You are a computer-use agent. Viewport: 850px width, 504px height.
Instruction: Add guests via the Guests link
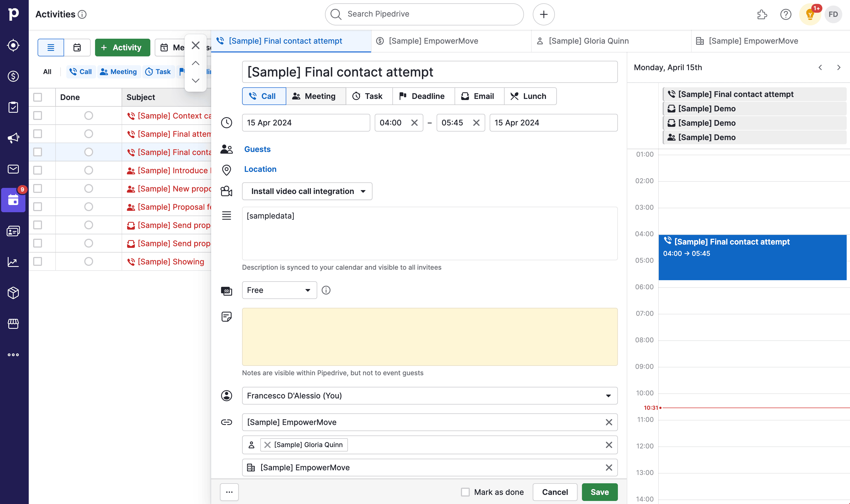[257, 149]
